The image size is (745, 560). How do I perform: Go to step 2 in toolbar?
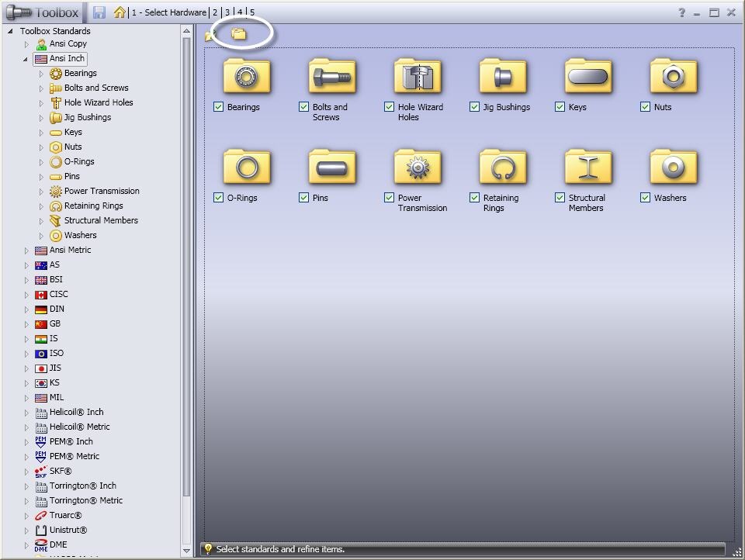click(215, 12)
